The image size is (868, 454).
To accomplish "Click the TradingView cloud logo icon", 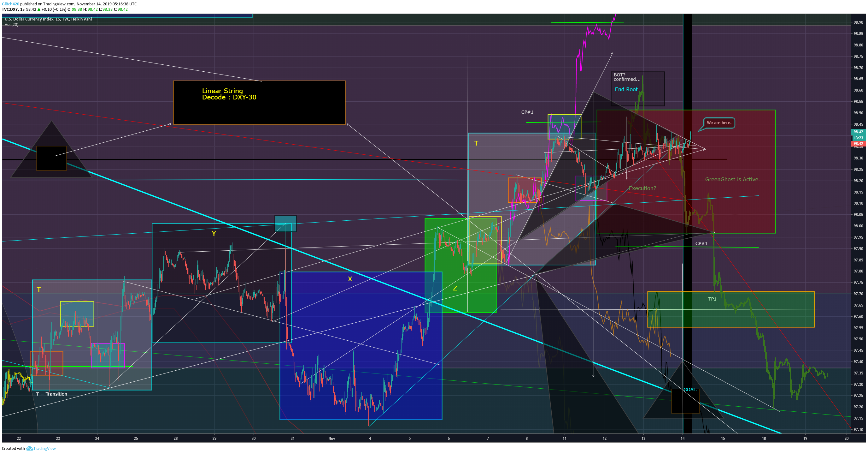I will tap(29, 449).
